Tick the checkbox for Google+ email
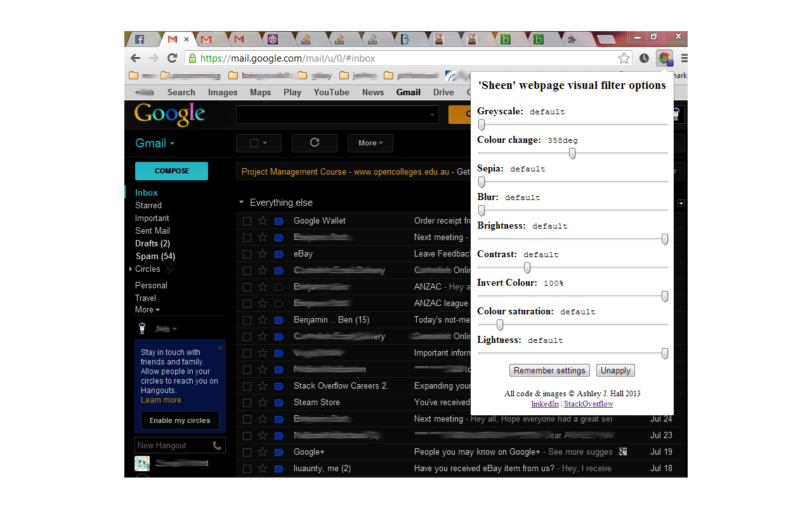Image resolution: width=812 pixels, height=508 pixels. click(247, 452)
